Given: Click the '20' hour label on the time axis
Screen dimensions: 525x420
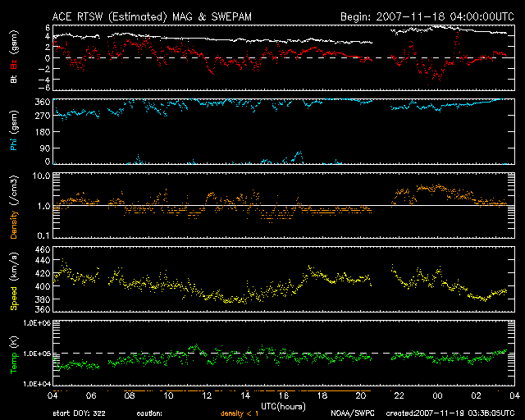Looking at the screenshot, I should click(361, 396).
